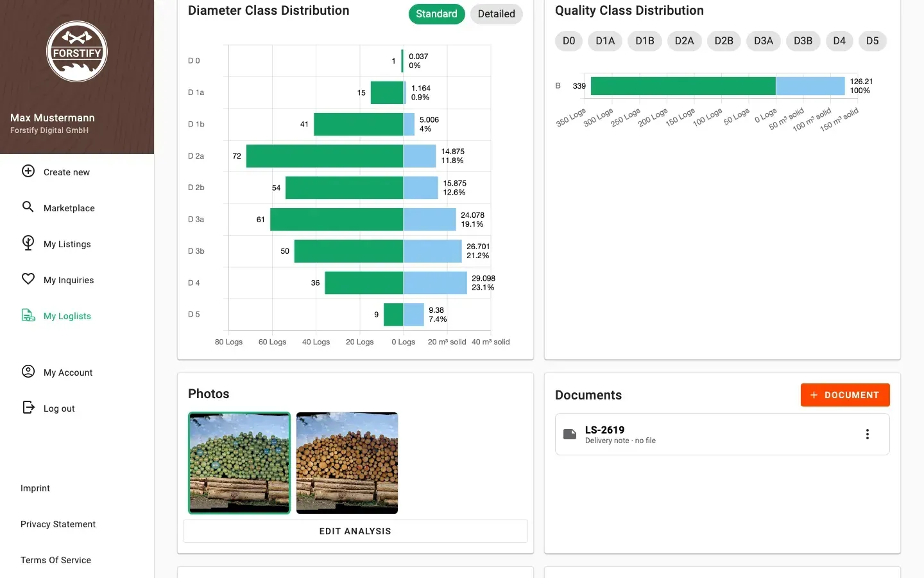Toggle the D1A quality filter chip
Image resolution: width=924 pixels, height=578 pixels.
(605, 41)
